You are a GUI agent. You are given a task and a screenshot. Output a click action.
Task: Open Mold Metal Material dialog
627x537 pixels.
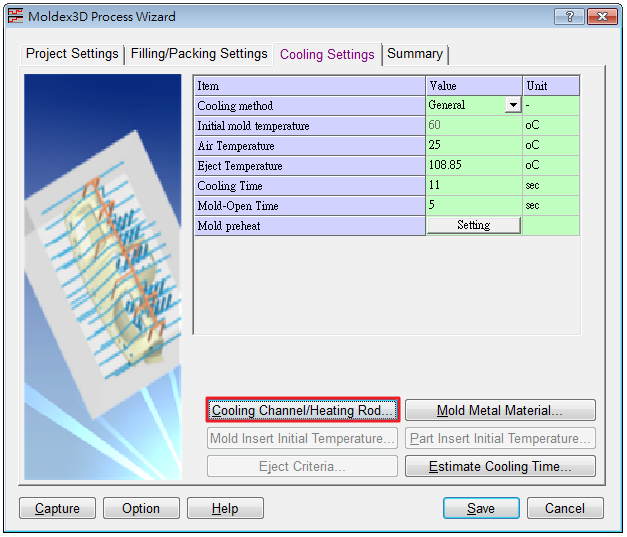pyautogui.click(x=500, y=410)
